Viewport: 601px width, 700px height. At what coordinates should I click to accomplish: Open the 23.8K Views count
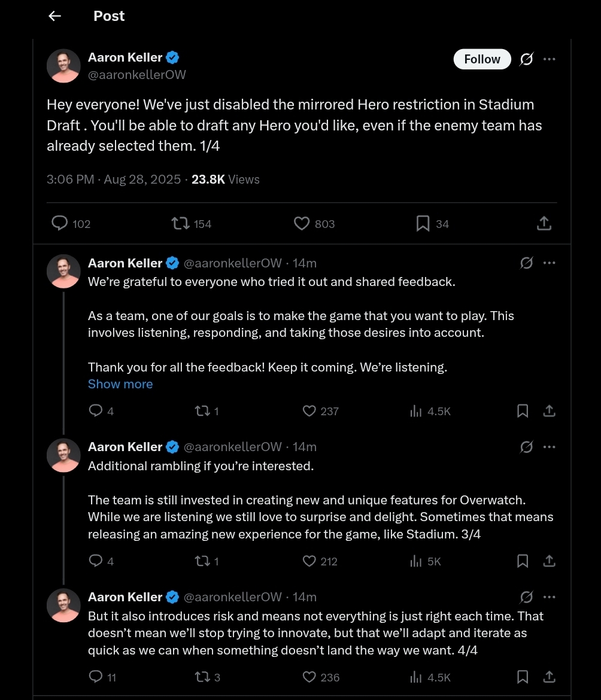pos(225,179)
